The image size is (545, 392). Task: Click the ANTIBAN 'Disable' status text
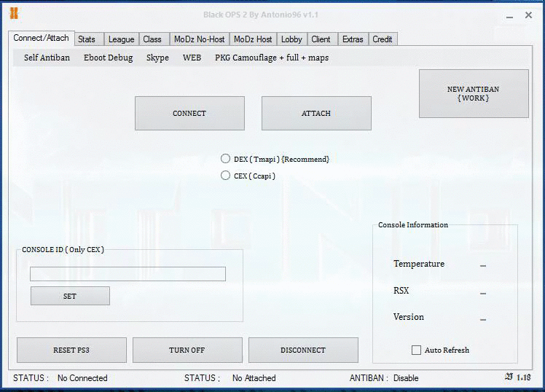(x=406, y=378)
